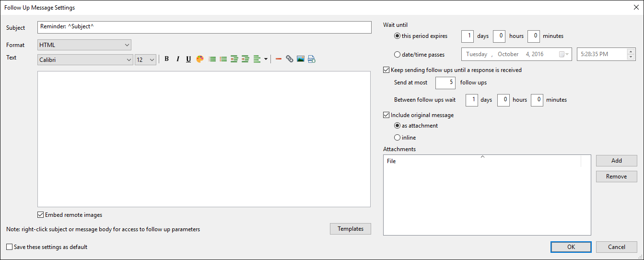This screenshot has width=644, height=260.
Task: Click Between follow ups minutes field
Action: point(537,100)
